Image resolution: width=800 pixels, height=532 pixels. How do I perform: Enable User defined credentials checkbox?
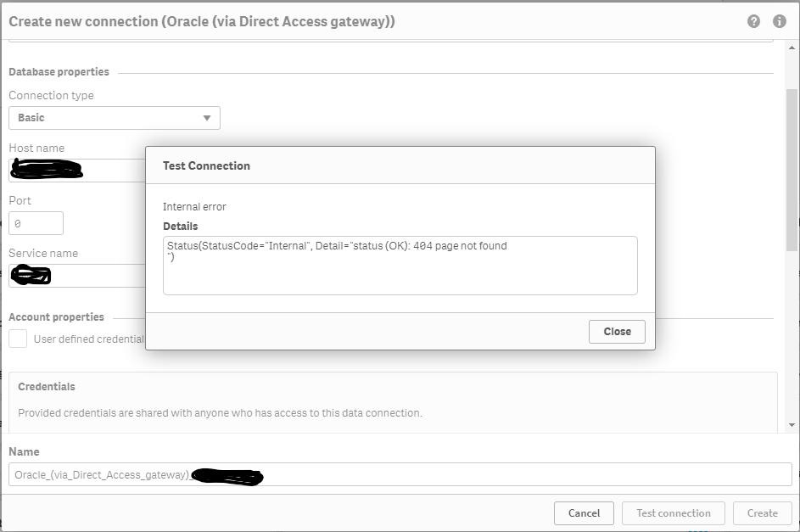pos(18,339)
